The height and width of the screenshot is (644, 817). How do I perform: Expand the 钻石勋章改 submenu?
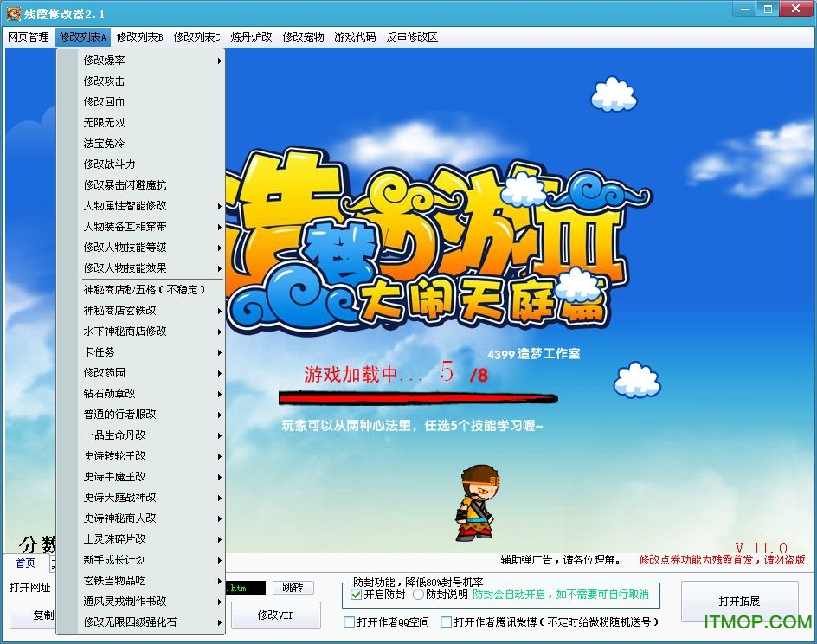pos(141,393)
